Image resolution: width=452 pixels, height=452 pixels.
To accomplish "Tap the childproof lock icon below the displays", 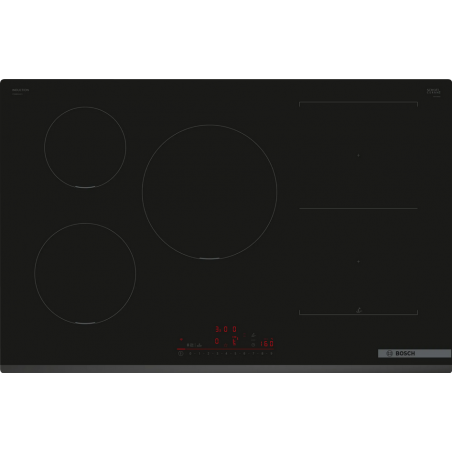I will tap(226, 345).
